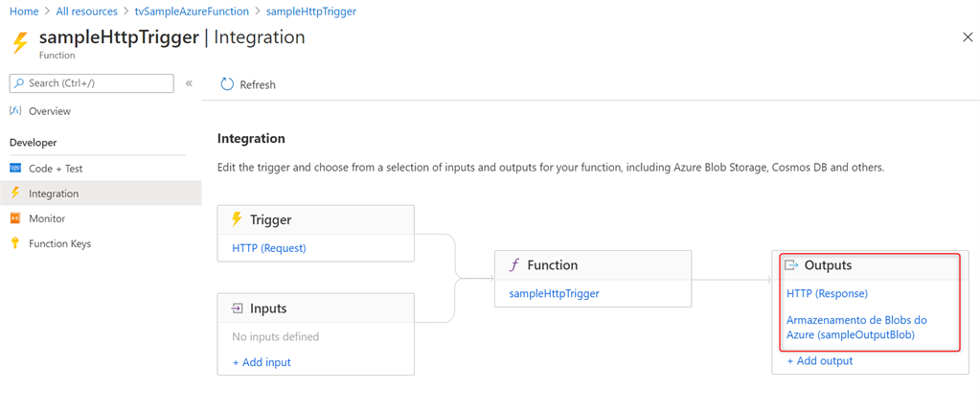This screenshot has width=980, height=412.
Task: Go to Home breadcrumb
Action: tap(23, 11)
